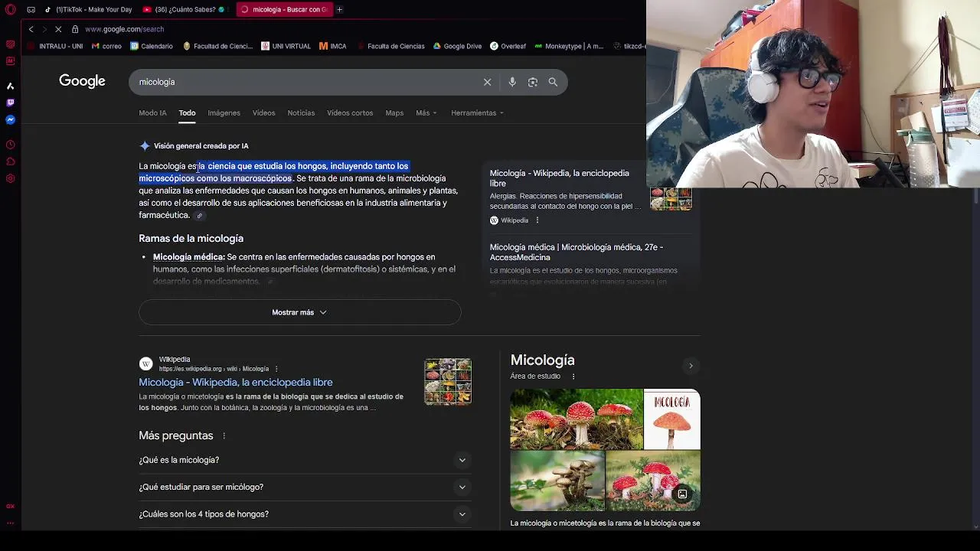The width and height of the screenshot is (980, 551).
Task: Open options next to 'Área de estudio'
Action: [573, 377]
